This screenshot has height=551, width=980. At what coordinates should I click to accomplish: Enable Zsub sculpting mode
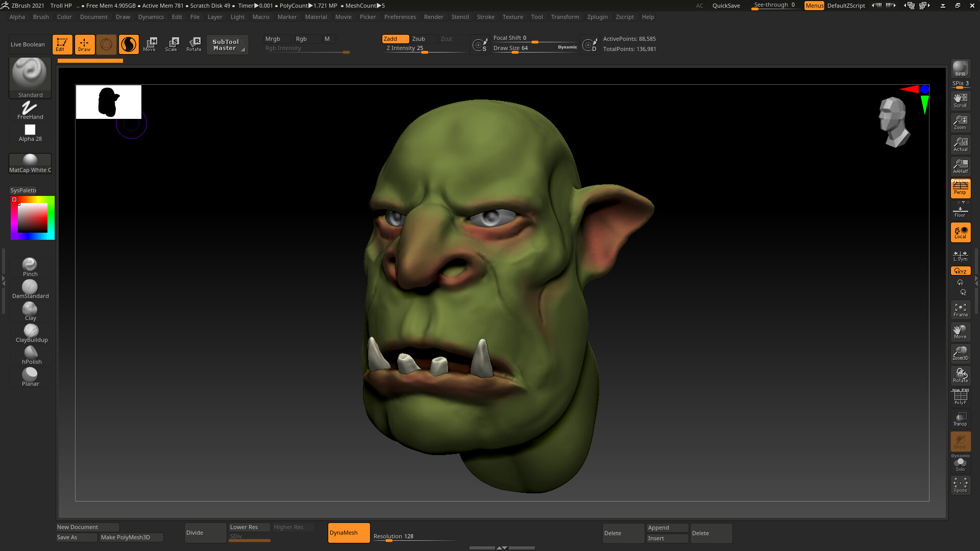pyautogui.click(x=420, y=38)
